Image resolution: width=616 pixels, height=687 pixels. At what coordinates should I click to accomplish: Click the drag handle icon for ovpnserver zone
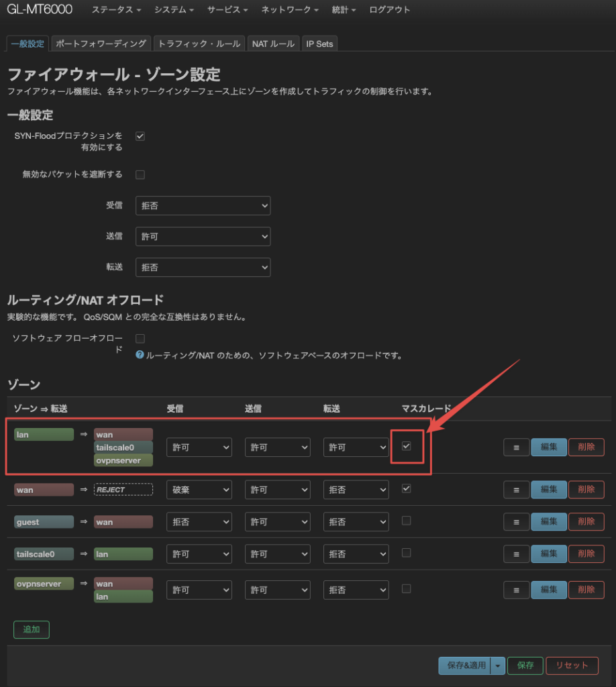pos(516,590)
